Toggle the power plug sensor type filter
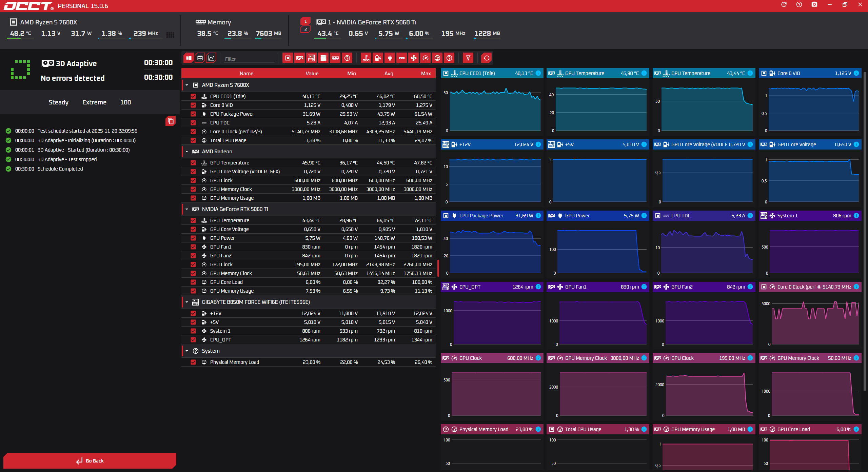 [x=390, y=58]
